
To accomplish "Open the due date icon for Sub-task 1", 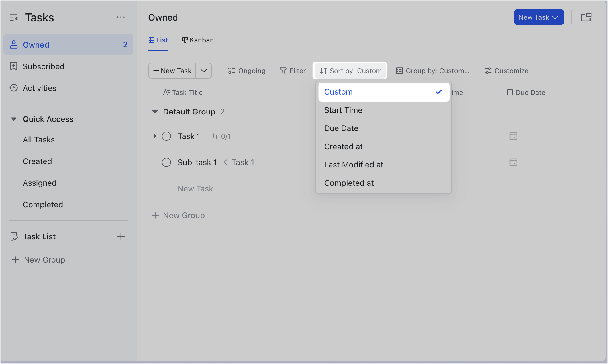I will (513, 162).
